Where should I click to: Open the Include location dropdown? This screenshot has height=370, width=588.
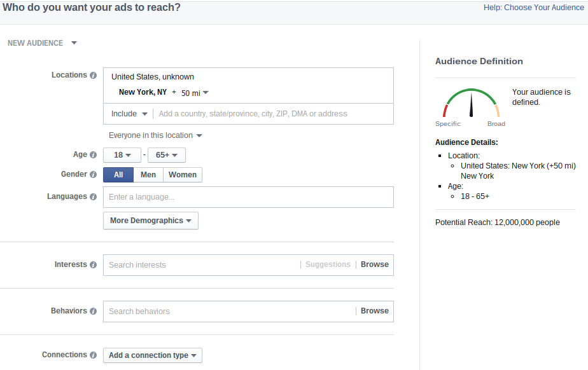129,114
